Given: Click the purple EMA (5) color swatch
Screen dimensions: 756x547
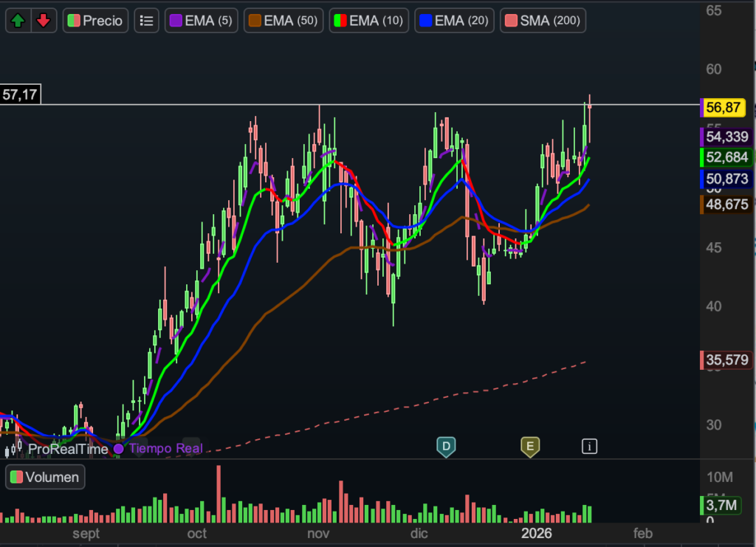Looking at the screenshot, I should tap(176, 21).
